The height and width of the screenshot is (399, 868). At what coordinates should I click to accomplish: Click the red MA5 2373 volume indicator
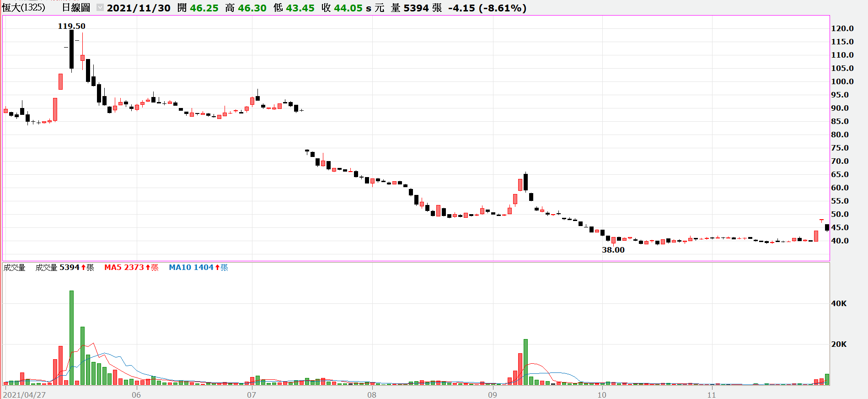coord(124,268)
